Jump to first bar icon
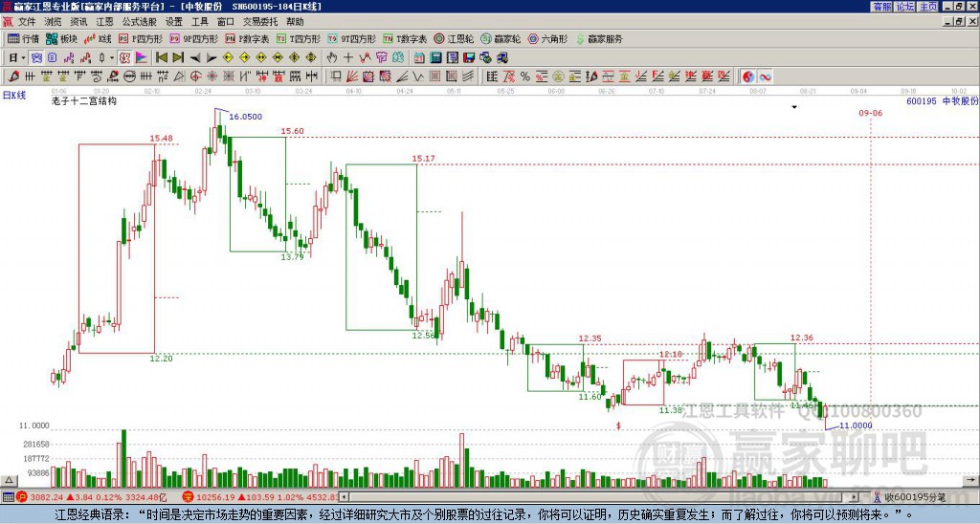 (x=161, y=58)
